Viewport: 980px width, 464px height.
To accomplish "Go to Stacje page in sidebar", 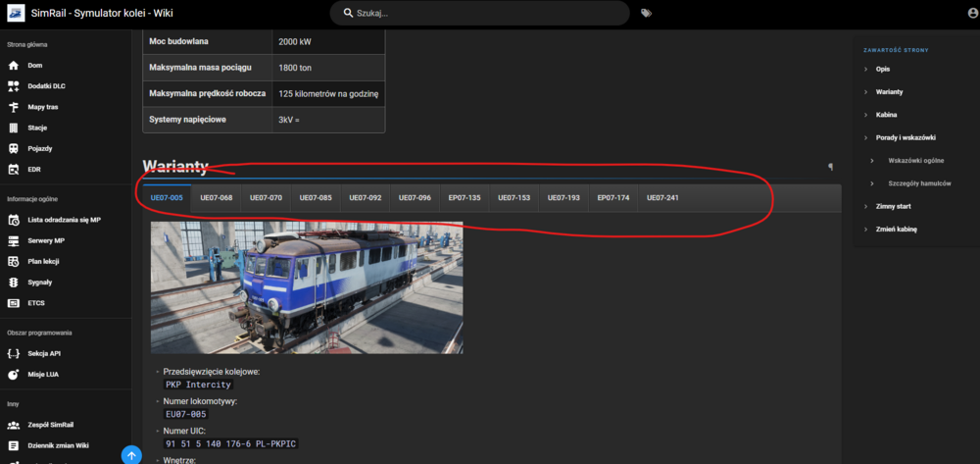I will point(38,128).
